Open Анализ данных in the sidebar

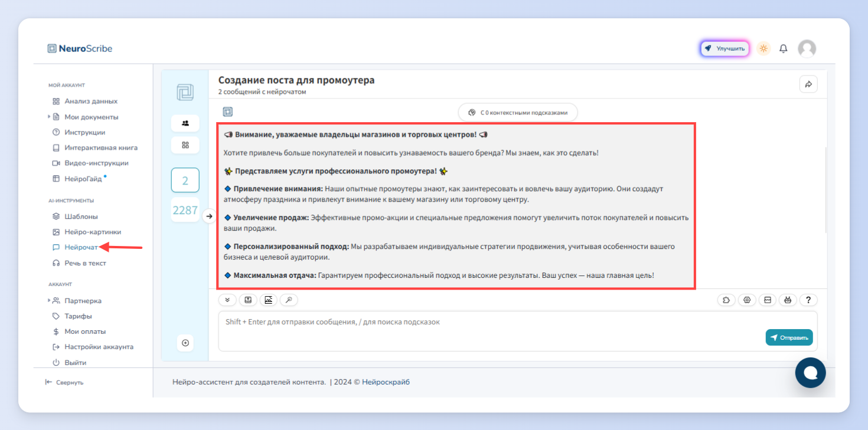(x=91, y=101)
